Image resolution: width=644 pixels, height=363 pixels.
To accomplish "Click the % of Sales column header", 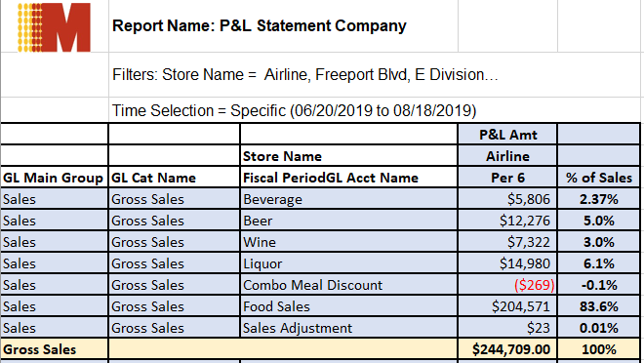I will (598, 178).
